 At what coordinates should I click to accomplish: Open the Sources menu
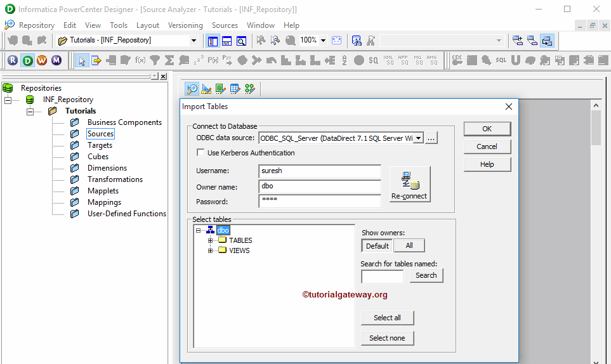(225, 25)
